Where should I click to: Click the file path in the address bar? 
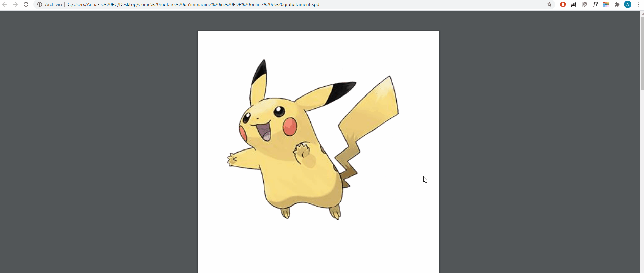click(x=194, y=4)
